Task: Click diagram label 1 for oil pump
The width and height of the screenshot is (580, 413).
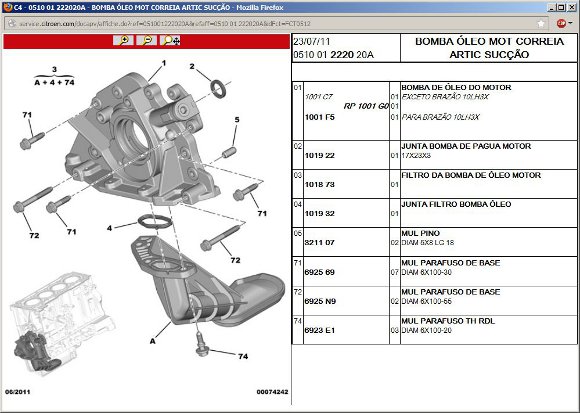Action: click(x=164, y=63)
